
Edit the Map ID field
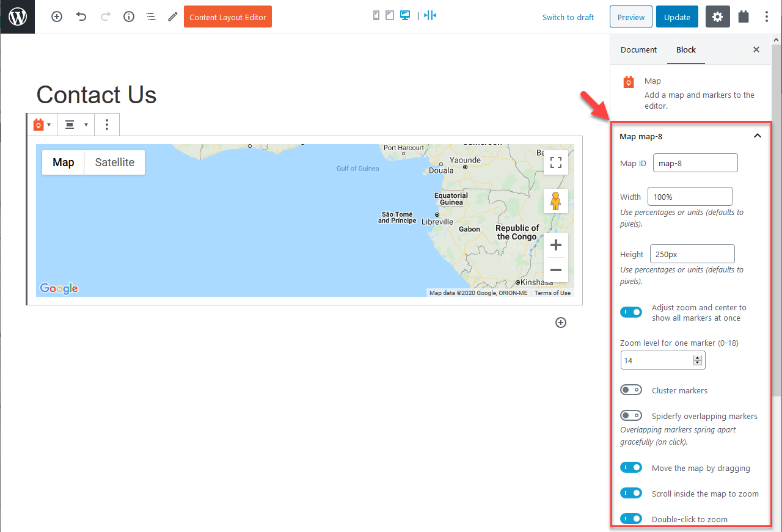point(695,163)
